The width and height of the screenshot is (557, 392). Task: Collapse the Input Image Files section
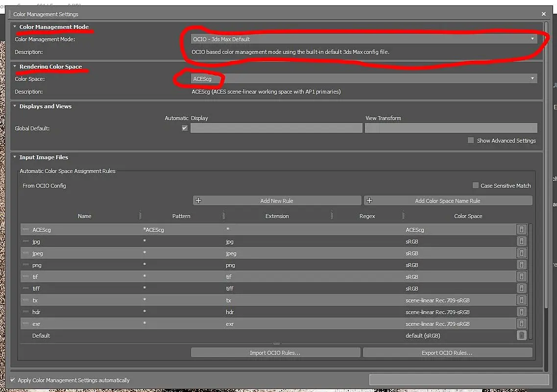pos(15,157)
